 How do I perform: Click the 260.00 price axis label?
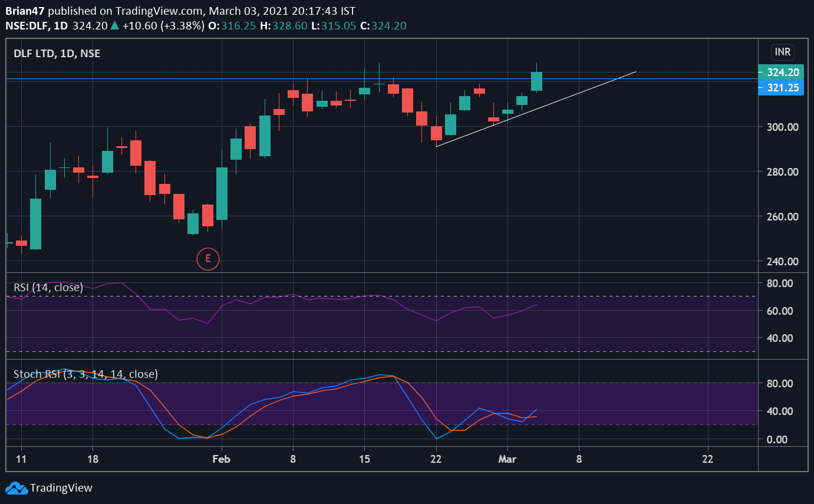coord(782,216)
